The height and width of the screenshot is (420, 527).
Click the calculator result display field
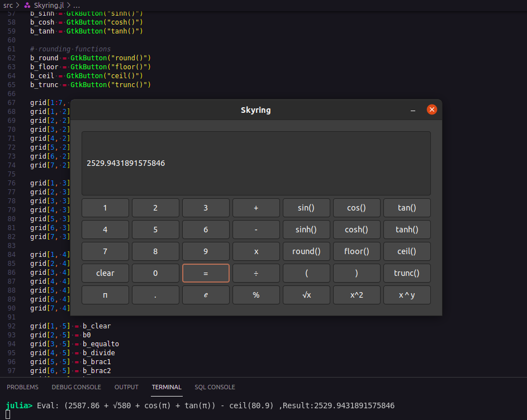pos(256,163)
